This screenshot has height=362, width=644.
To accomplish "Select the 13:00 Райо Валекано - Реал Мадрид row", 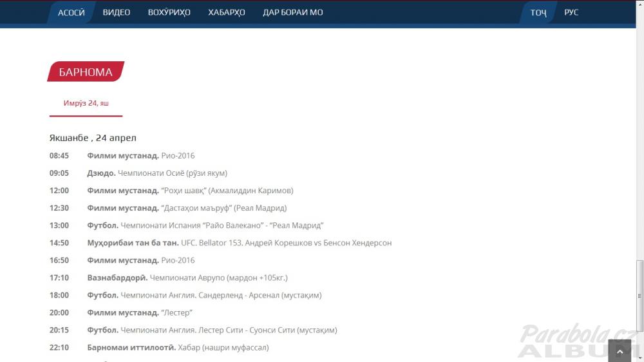I will click(187, 225).
